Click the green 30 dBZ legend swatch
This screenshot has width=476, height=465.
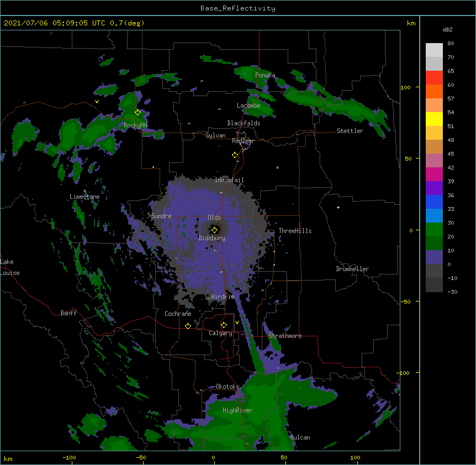coord(434,230)
